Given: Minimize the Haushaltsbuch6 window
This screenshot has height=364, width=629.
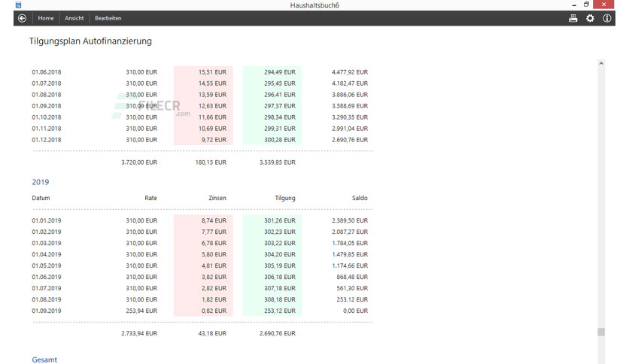Looking at the screenshot, I should click(574, 5).
